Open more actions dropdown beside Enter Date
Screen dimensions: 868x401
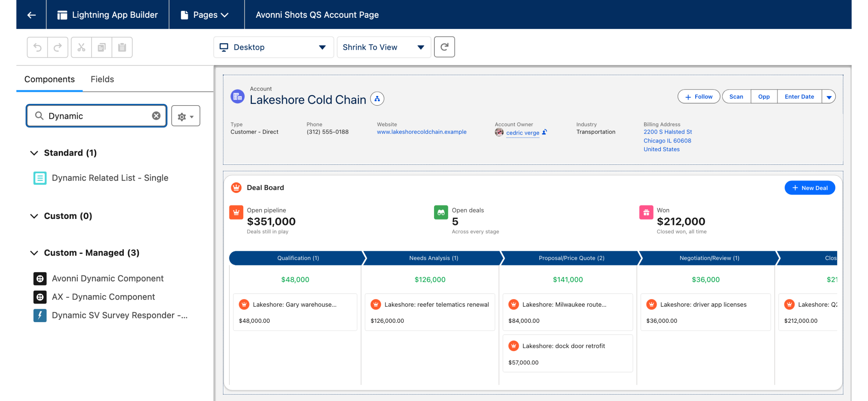[829, 97]
